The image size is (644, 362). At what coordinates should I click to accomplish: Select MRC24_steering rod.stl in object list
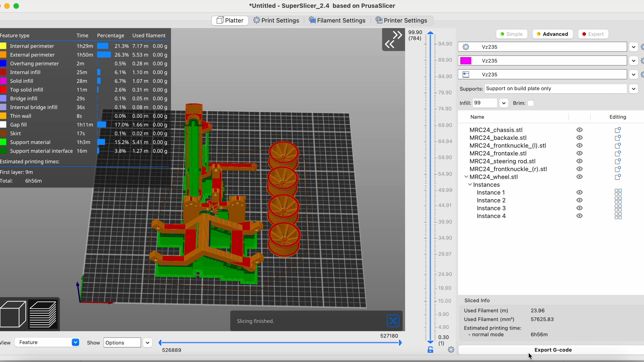pyautogui.click(x=502, y=161)
